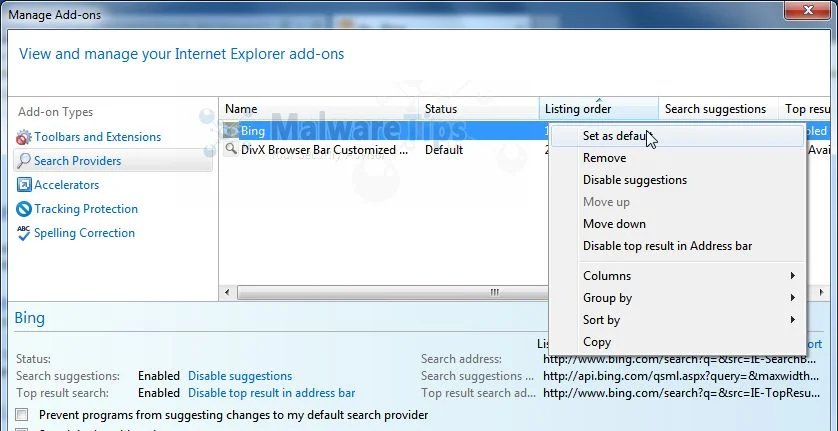
Task: Click the Toolbars and Extensions gear icon
Action: 24,137
